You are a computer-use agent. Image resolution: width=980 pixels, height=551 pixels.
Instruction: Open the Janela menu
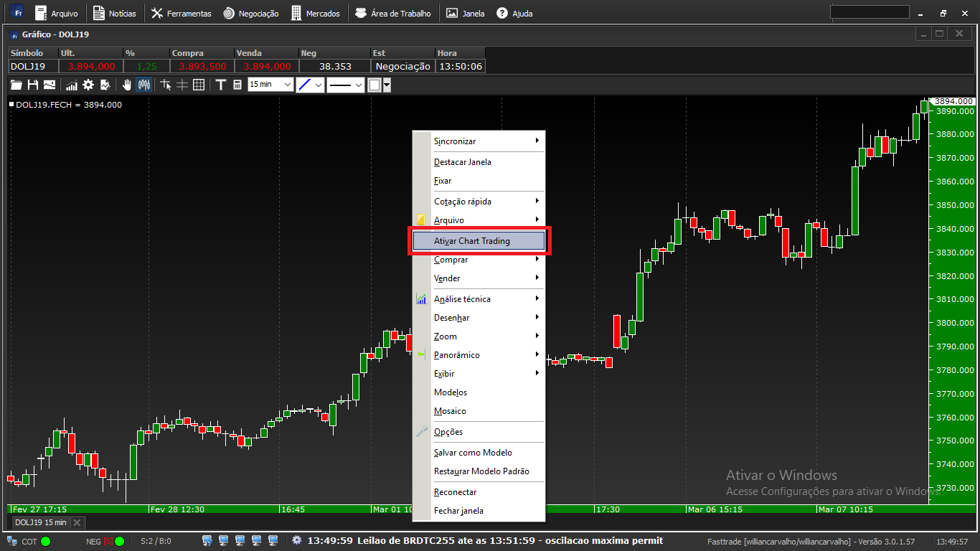pyautogui.click(x=466, y=13)
